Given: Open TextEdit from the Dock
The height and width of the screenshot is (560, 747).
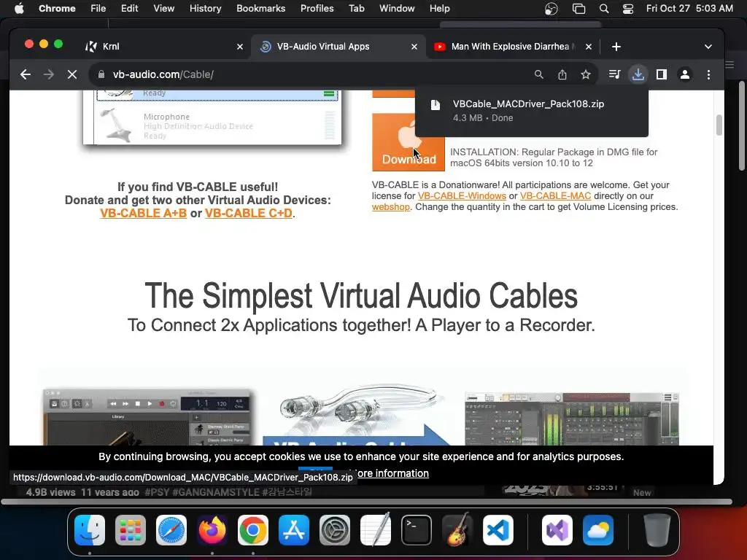Looking at the screenshot, I should click(x=376, y=530).
